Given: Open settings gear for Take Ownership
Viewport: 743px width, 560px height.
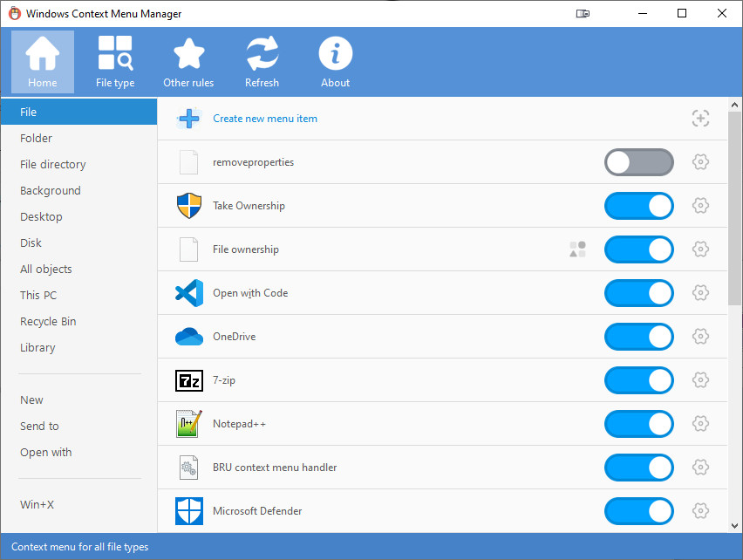Looking at the screenshot, I should pos(700,206).
